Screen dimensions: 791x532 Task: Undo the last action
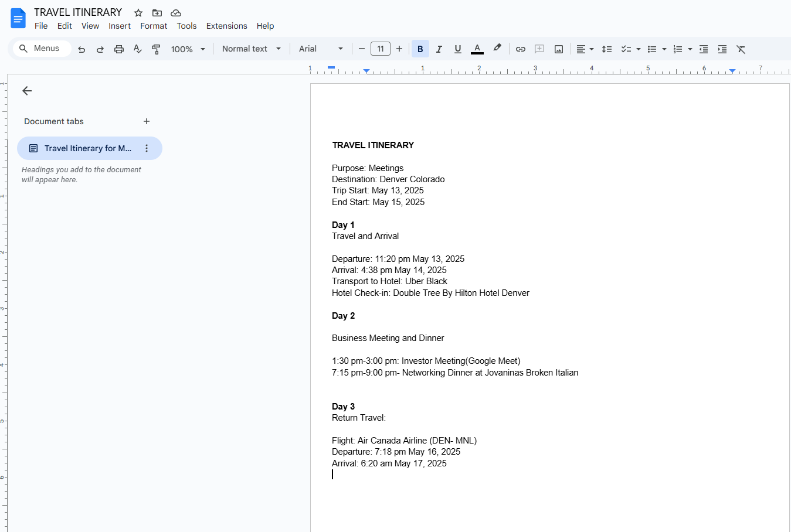click(x=82, y=49)
